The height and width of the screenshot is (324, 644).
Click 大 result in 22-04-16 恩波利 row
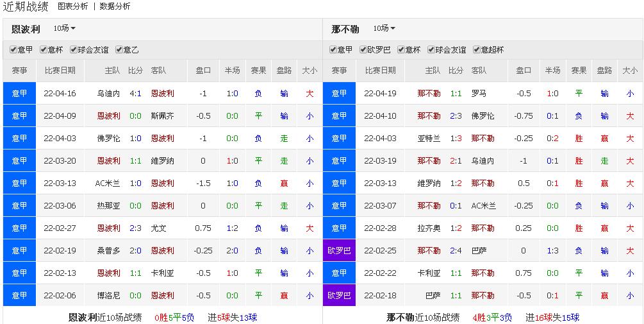point(310,93)
